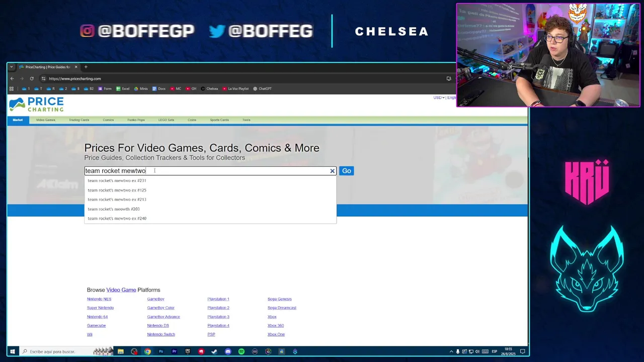
Task: Open the Funko Pops menu
Action: [136, 120]
